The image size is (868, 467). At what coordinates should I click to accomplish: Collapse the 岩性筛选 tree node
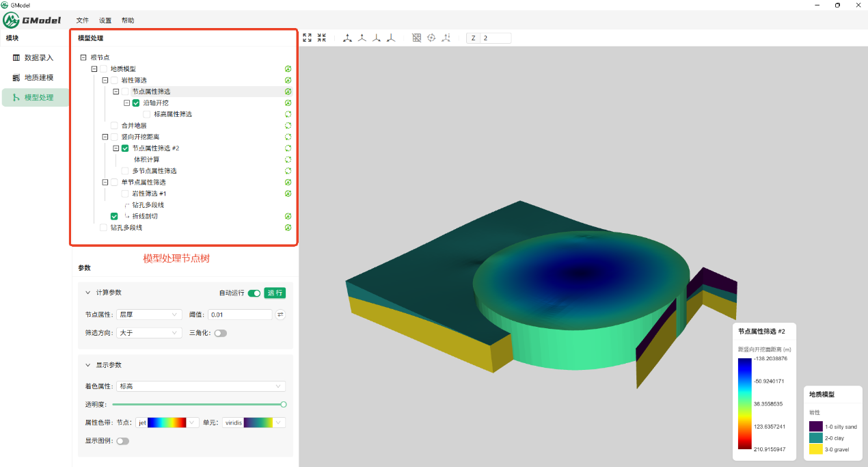pos(105,81)
